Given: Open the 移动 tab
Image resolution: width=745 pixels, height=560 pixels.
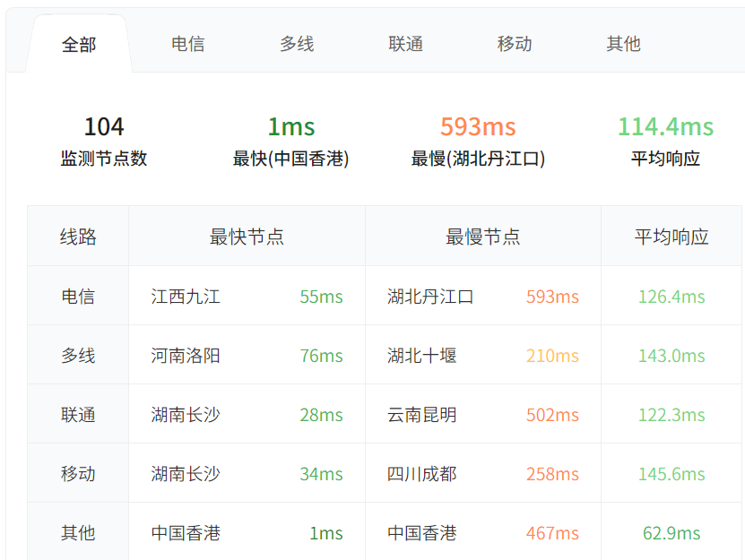Looking at the screenshot, I should point(515,44).
